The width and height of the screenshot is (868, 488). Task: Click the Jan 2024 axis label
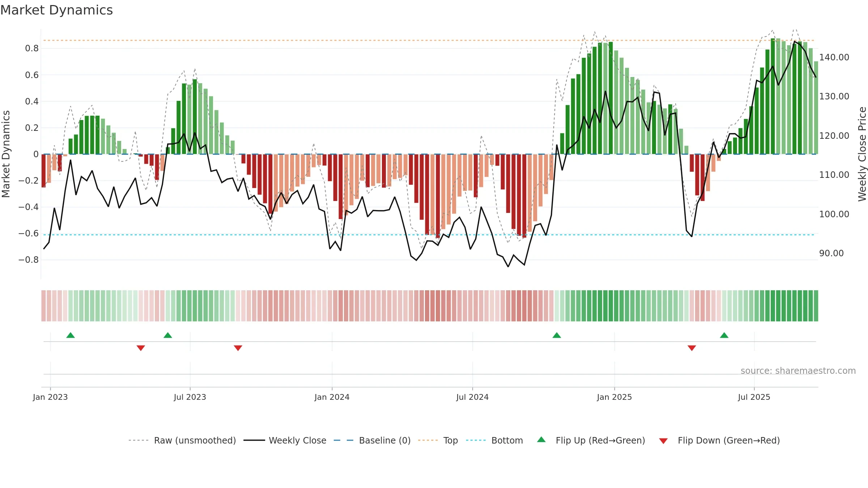coord(332,397)
